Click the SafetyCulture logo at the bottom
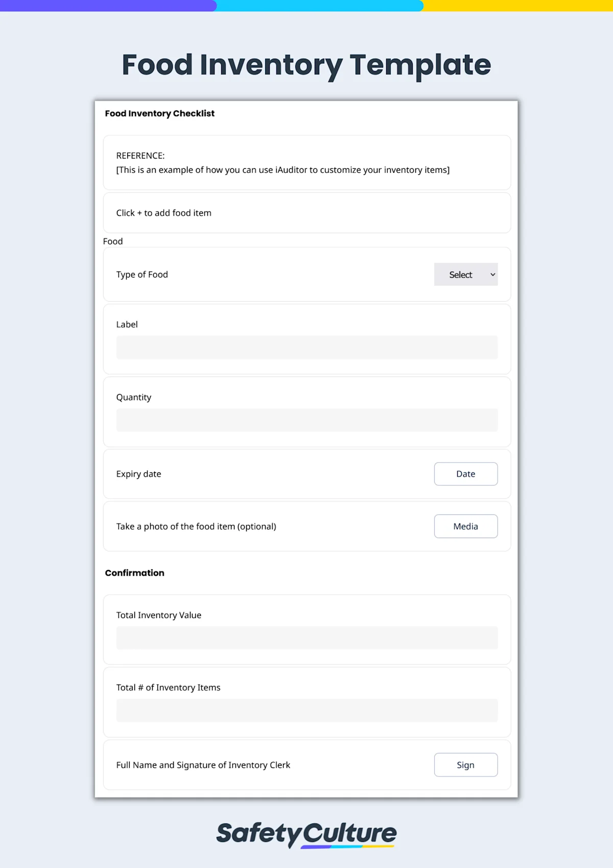The height and width of the screenshot is (868, 613). 306,834
